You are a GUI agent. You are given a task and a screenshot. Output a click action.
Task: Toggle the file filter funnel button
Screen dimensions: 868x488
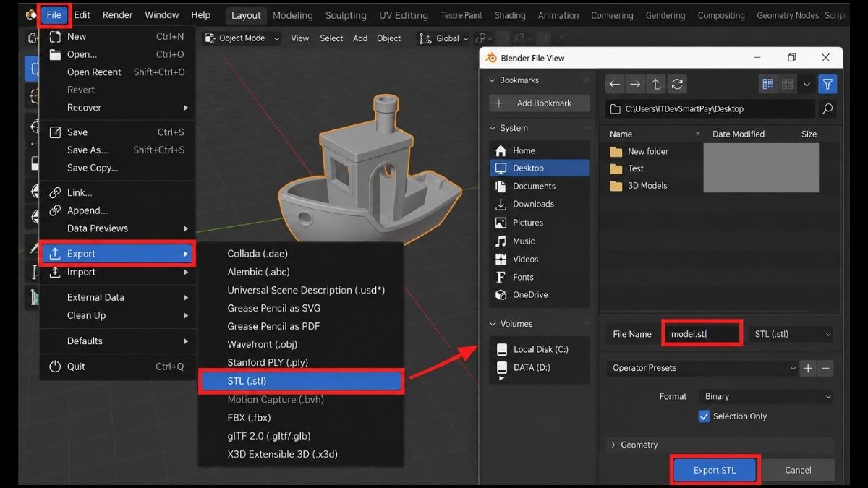(x=827, y=84)
